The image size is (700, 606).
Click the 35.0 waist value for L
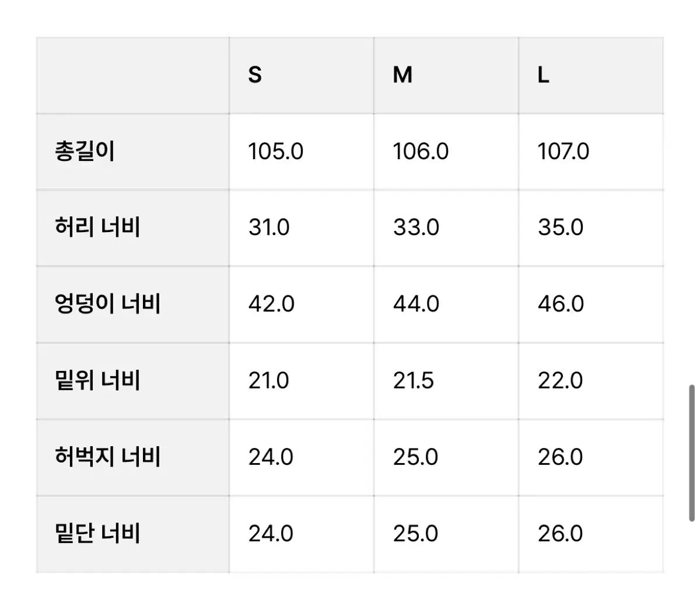[x=560, y=227]
